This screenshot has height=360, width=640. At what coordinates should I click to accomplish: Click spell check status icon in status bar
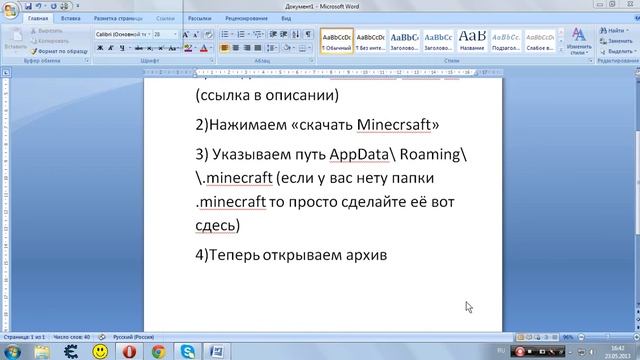pyautogui.click(x=102, y=337)
